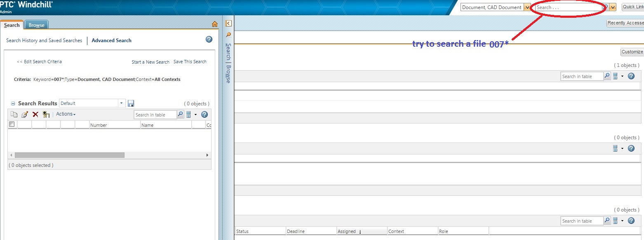This screenshot has width=644, height=240.
Task: Click the Home icon beside Browse tab
Action: coord(214,24)
